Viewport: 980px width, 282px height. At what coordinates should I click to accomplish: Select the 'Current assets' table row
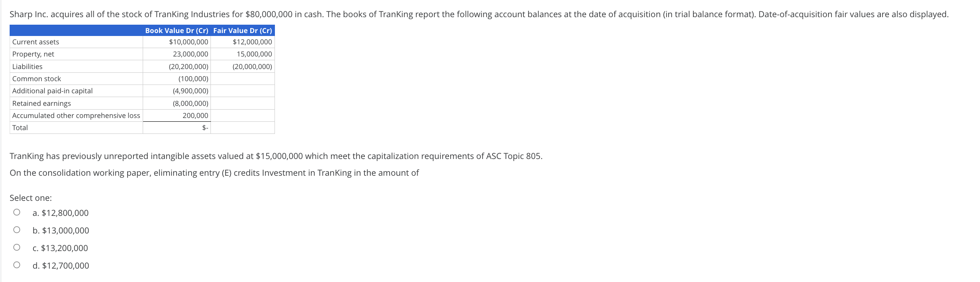click(36, 42)
